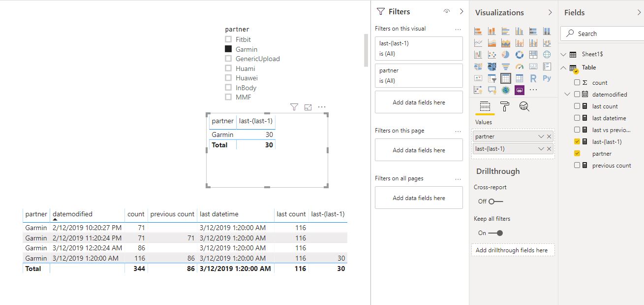Show or hide Filters pane eye icon
Screen dimensions: 644x305
click(447, 11)
